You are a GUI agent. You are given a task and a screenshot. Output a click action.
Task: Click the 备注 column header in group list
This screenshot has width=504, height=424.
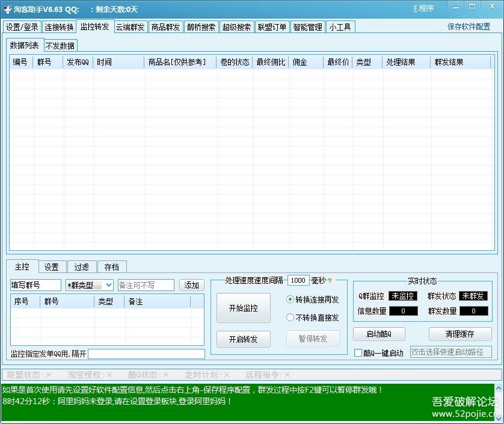pyautogui.click(x=158, y=301)
